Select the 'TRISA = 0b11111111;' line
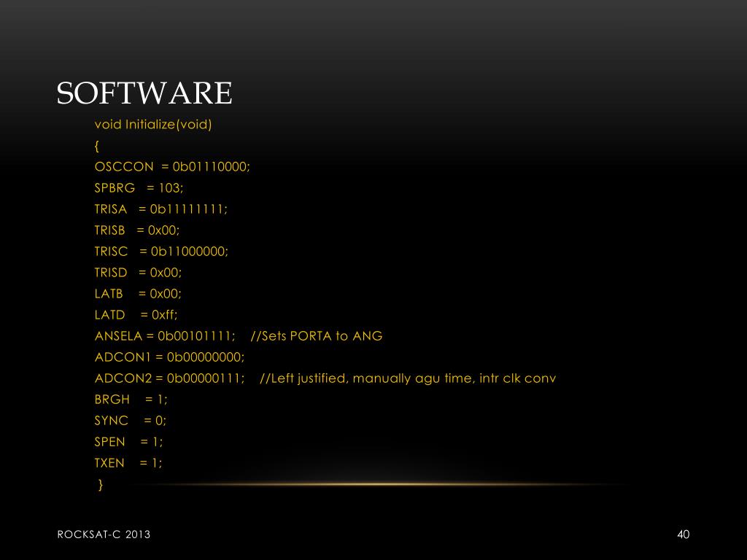The image size is (747, 560). coord(161,209)
